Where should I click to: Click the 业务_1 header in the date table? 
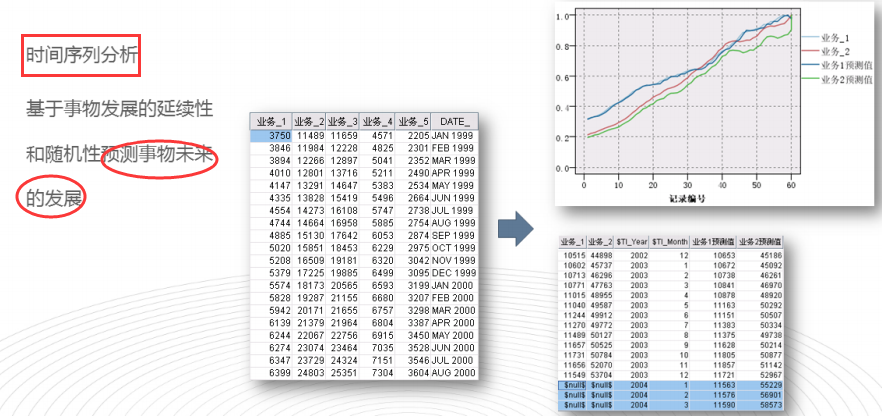coord(271,122)
